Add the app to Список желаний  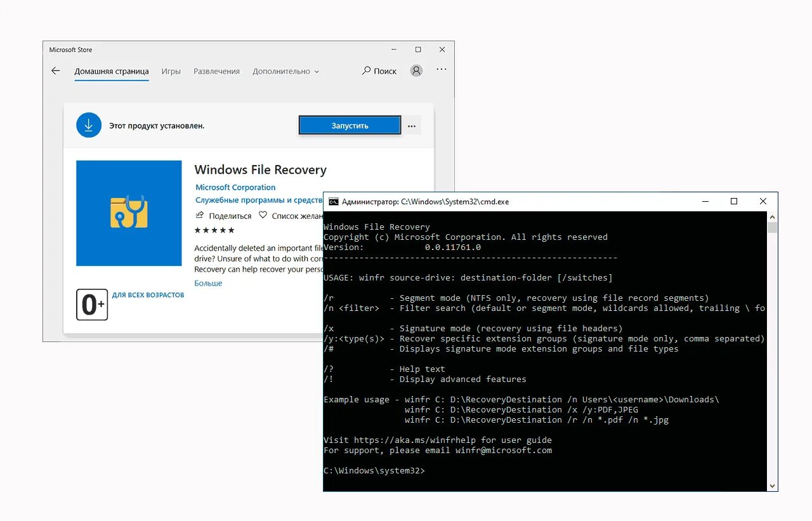[291, 216]
